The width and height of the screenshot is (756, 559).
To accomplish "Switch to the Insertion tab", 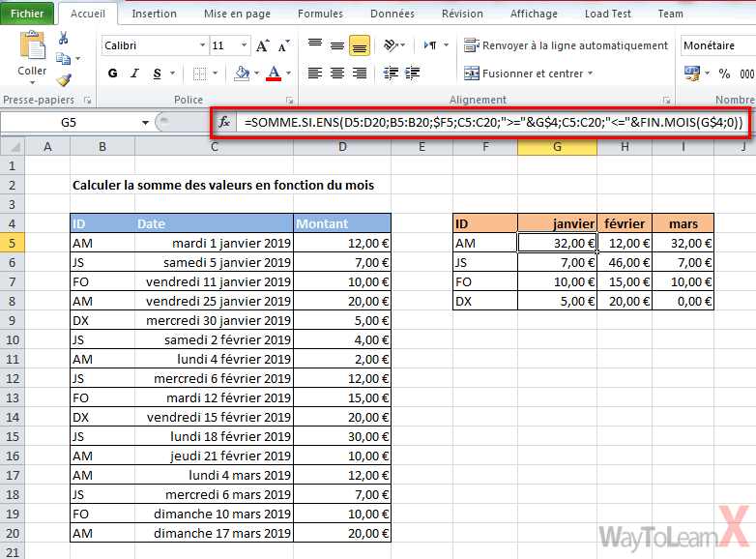I will 155,14.
